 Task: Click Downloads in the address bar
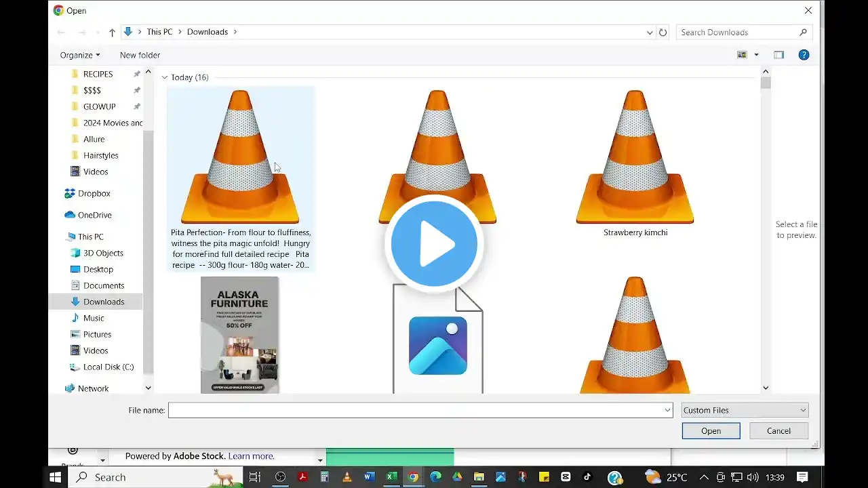tap(208, 32)
